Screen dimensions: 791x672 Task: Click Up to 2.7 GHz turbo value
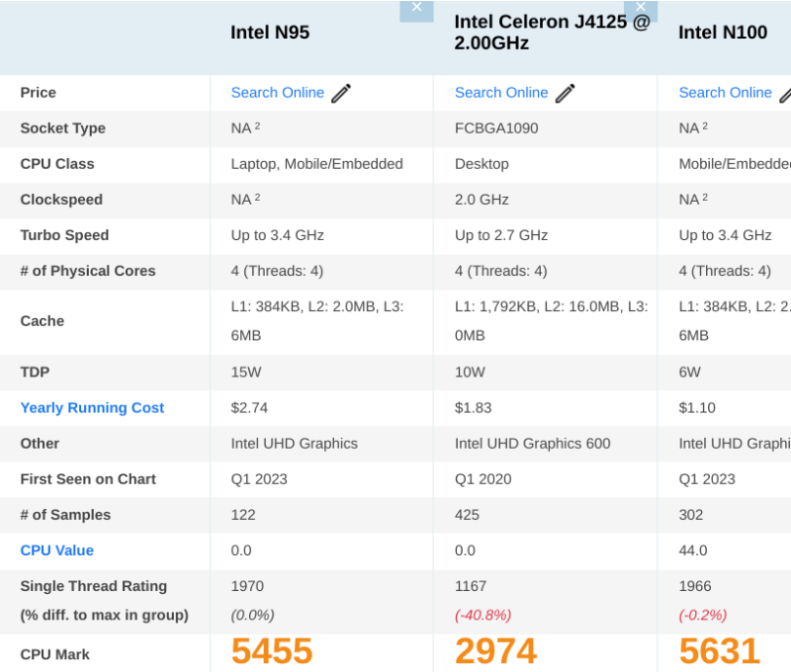[501, 235]
